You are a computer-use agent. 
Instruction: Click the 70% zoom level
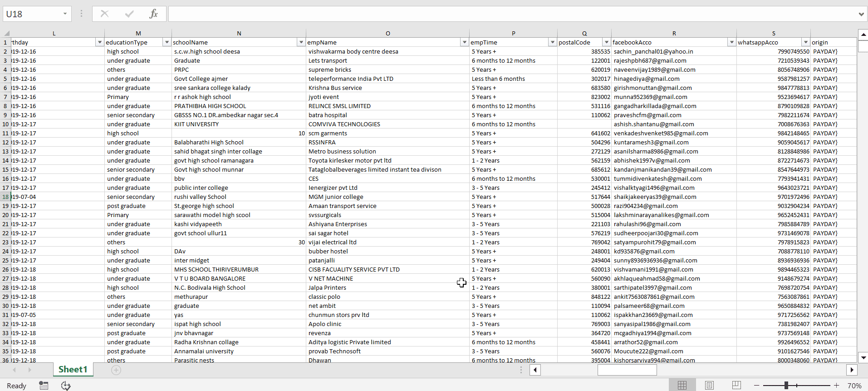coord(854,386)
